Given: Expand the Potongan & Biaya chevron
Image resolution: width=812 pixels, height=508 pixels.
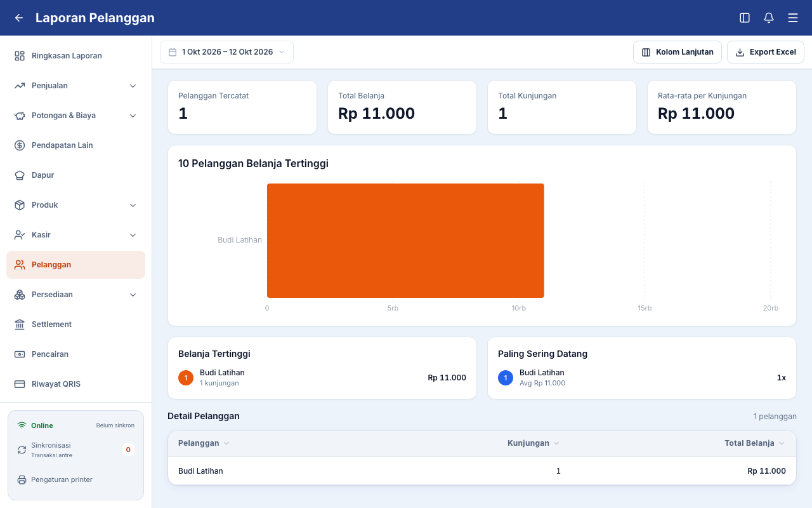Looking at the screenshot, I should pos(133,116).
